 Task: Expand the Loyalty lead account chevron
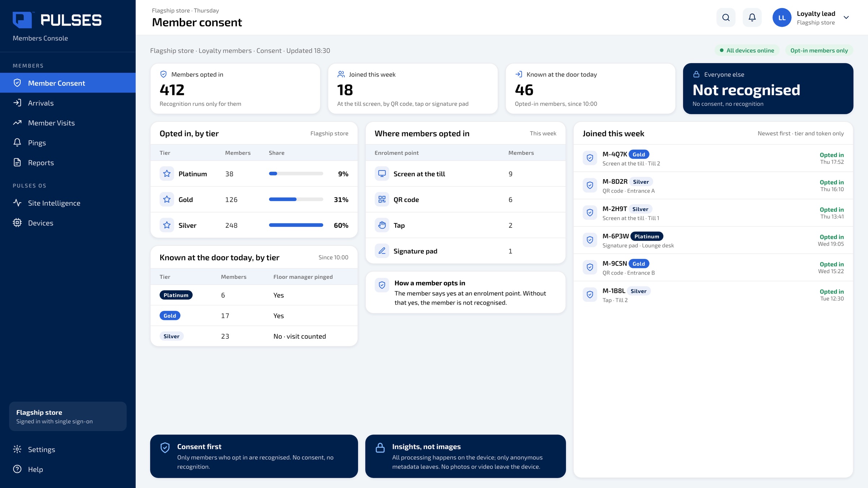click(x=846, y=17)
